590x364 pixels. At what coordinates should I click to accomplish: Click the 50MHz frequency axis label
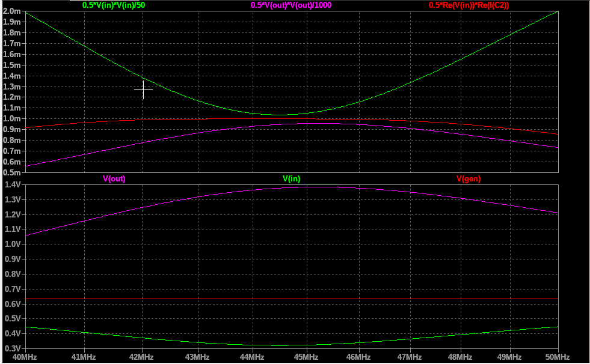[558, 357]
